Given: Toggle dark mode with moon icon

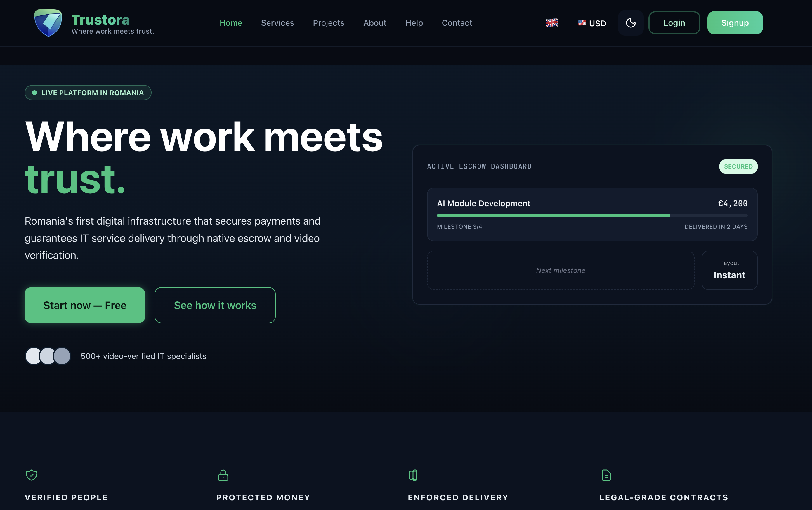Looking at the screenshot, I should pyautogui.click(x=631, y=22).
